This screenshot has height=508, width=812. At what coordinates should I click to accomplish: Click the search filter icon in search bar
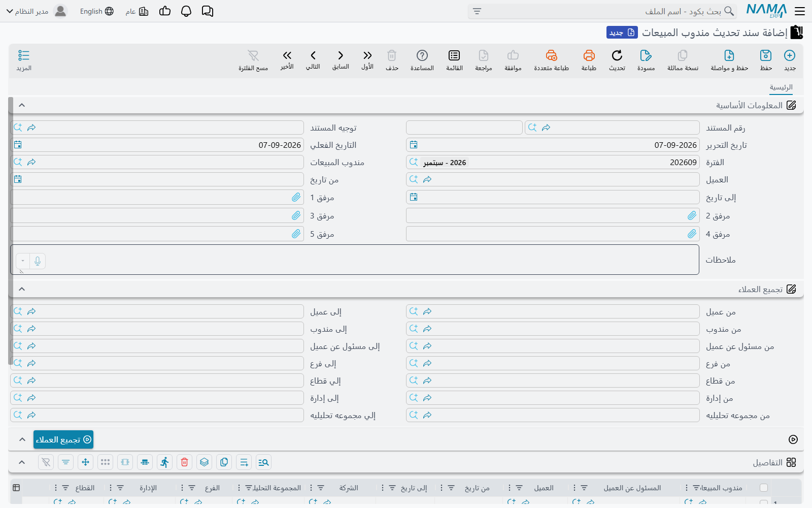point(477,11)
